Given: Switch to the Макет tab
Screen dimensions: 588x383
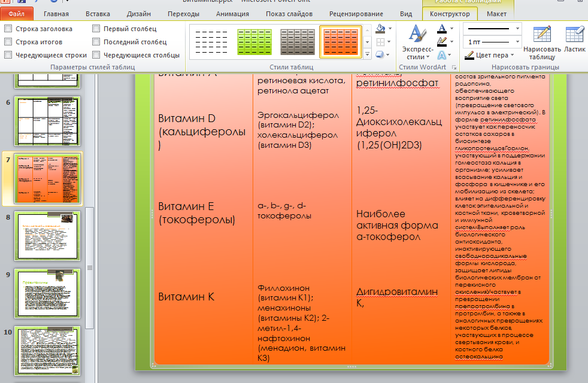Looking at the screenshot, I should [x=496, y=14].
